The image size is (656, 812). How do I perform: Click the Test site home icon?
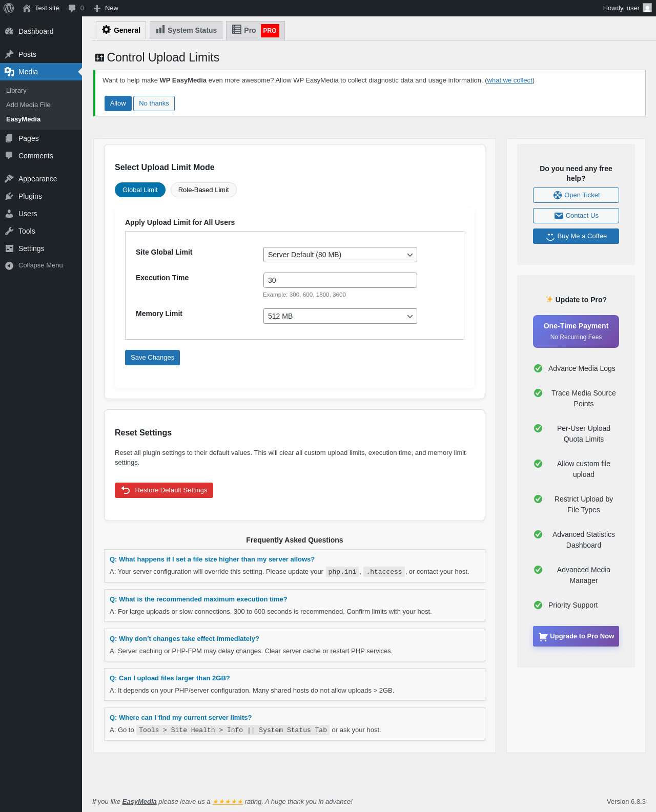pos(27,8)
